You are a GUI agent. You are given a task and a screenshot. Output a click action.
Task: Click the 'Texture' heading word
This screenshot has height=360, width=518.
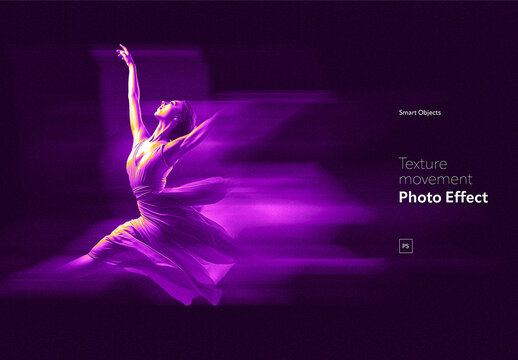423,164
